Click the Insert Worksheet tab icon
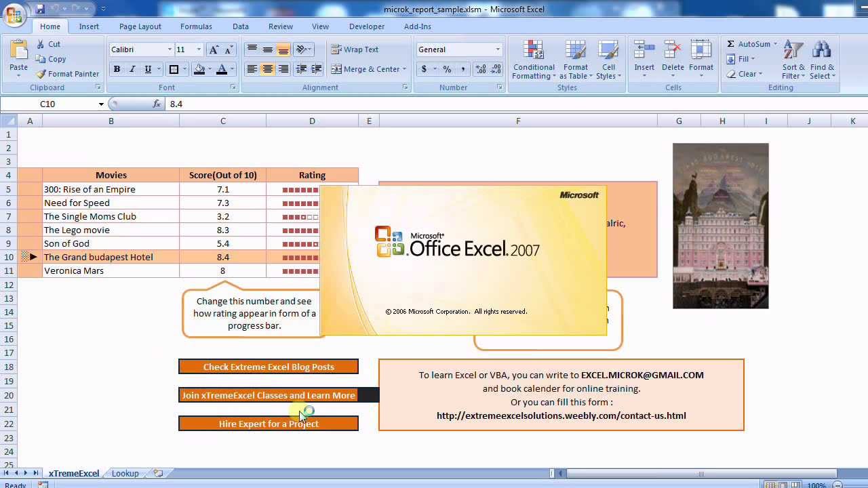This screenshot has width=868, height=488. [x=158, y=473]
